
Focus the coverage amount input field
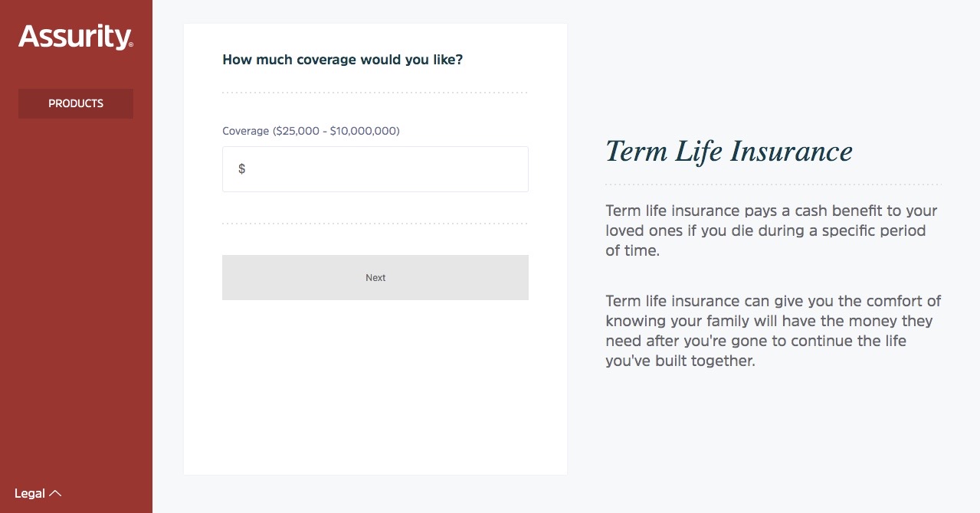383,169
